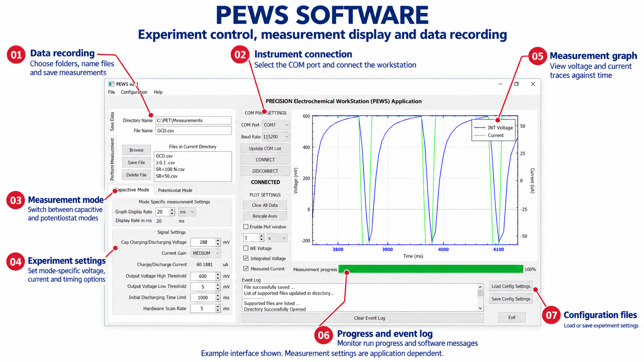Uncheck the Measured Current checkbox
644x362 pixels.
coord(246,269)
